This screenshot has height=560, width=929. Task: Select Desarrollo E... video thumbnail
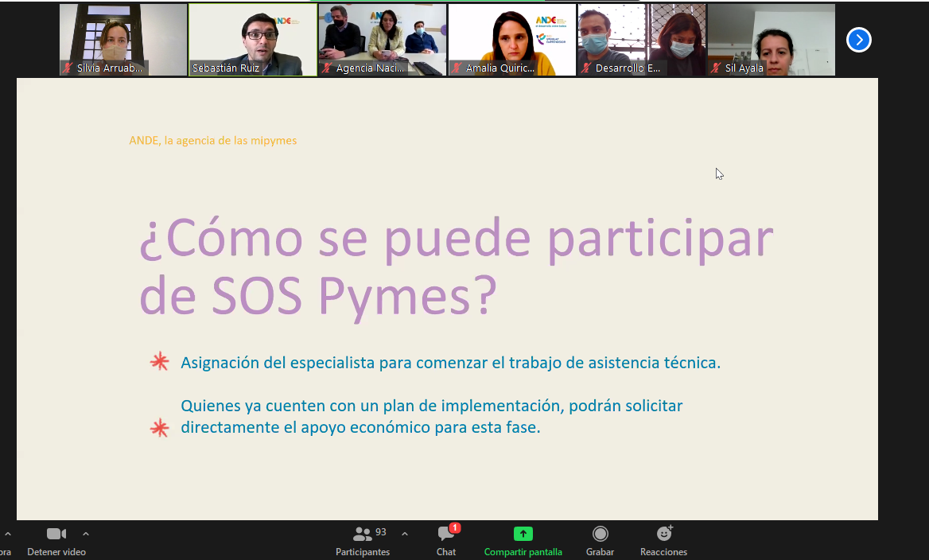click(x=642, y=40)
